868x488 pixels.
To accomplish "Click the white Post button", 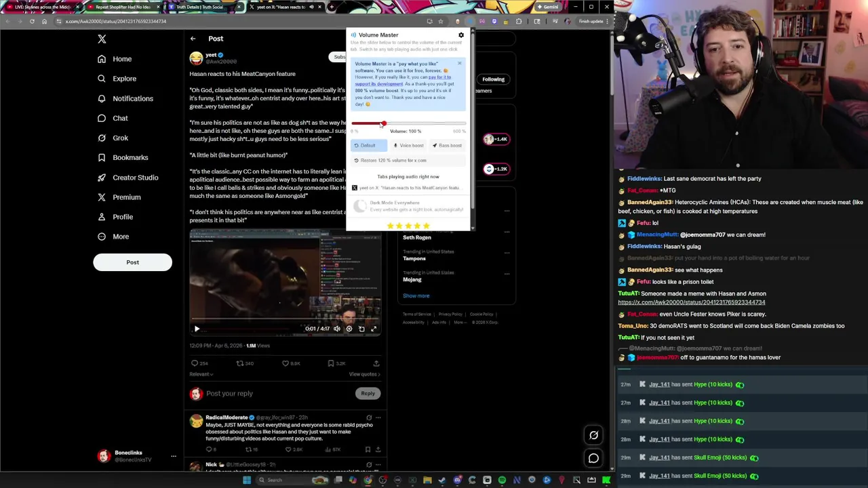I will pyautogui.click(x=132, y=262).
